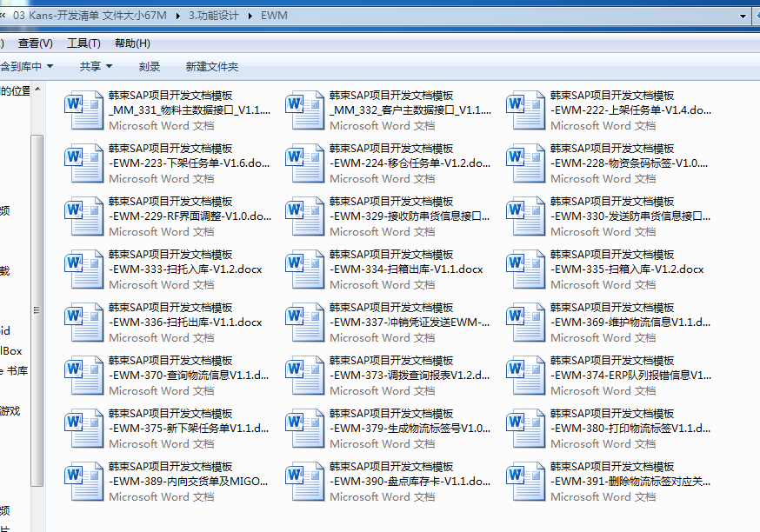Click the navigation pane scrollbar thumb
This screenshot has height=532, width=760.
[x=37, y=310]
